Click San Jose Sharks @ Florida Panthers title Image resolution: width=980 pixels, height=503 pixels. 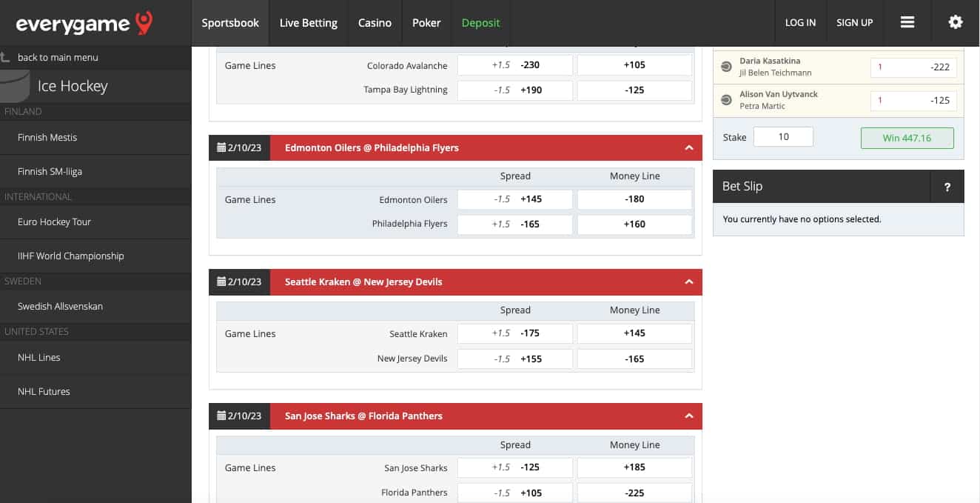click(363, 416)
